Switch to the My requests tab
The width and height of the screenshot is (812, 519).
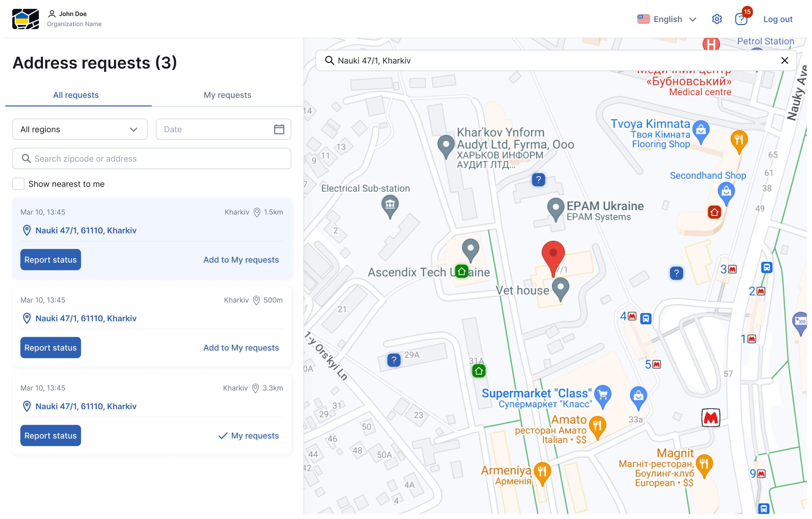227,95
